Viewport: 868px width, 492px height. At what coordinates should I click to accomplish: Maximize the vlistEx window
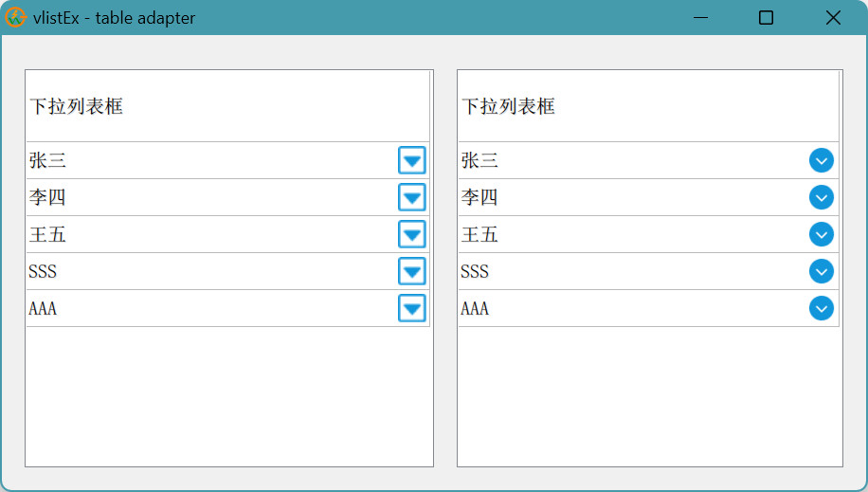[767, 18]
